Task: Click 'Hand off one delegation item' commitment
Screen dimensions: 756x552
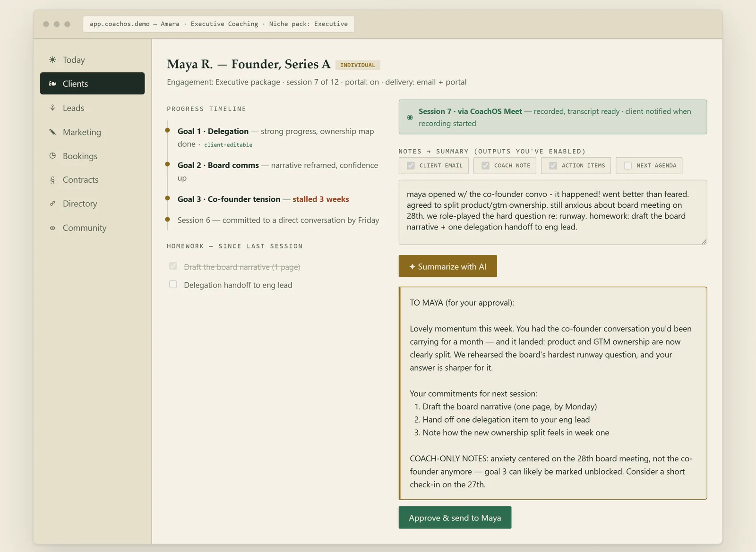Action: (x=506, y=419)
